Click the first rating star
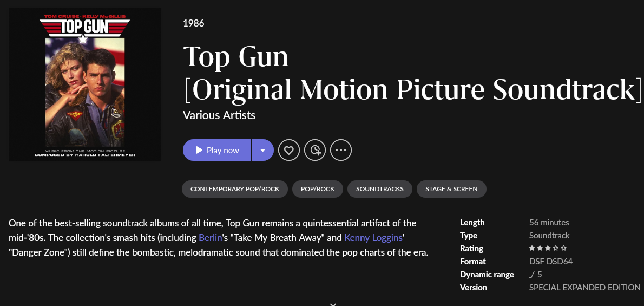644x306 pixels. [532, 249]
